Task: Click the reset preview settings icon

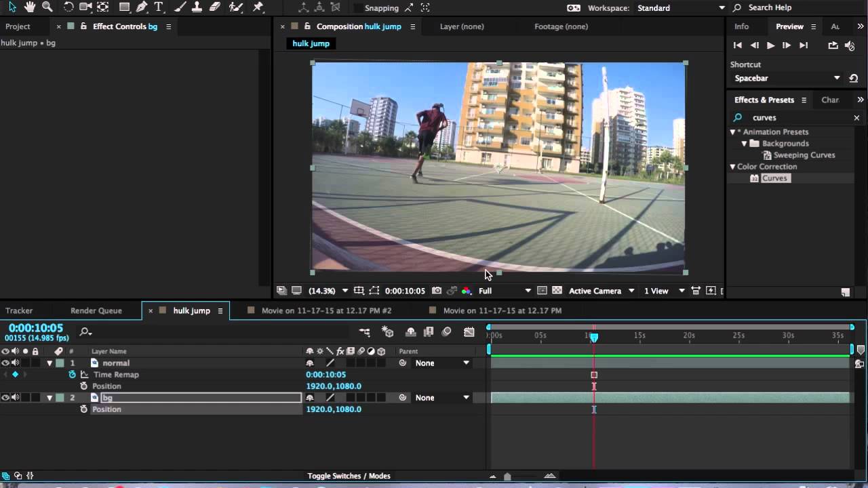Action: [x=854, y=79]
